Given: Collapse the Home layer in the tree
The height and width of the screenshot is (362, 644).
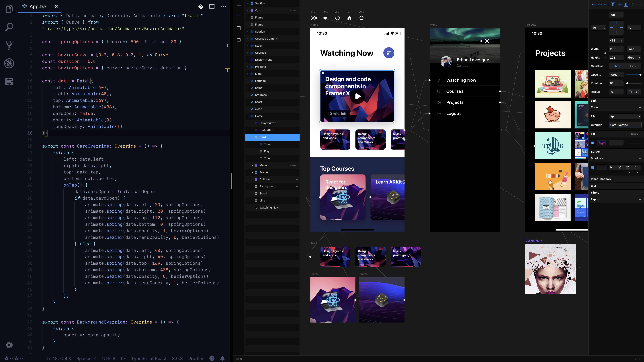Looking at the screenshot, I should pos(248,116).
